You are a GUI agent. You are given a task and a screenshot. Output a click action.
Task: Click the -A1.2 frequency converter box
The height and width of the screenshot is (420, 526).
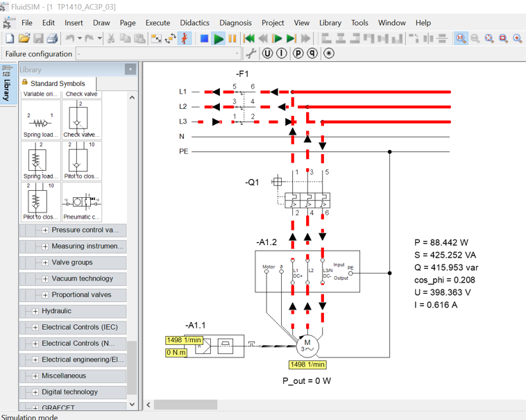(x=307, y=271)
